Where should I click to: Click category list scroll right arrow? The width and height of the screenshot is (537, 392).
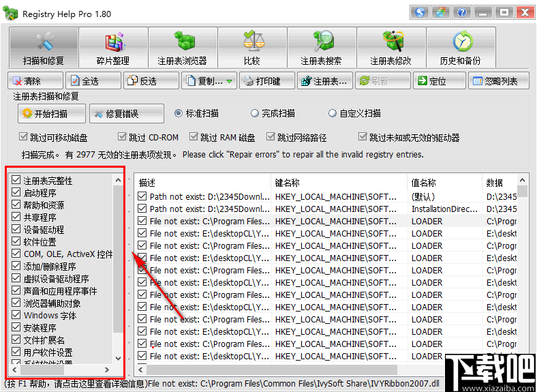coord(107,370)
